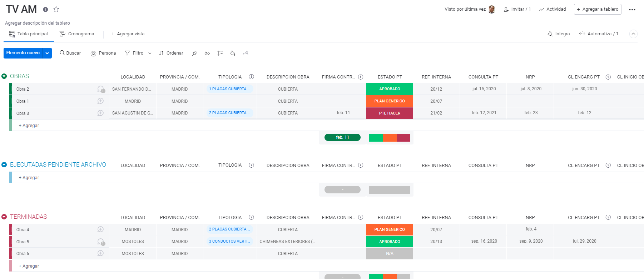Viewport: 644px width, 279px height.
Task: Open conversation bubble for Obra 2
Action: [x=101, y=89]
